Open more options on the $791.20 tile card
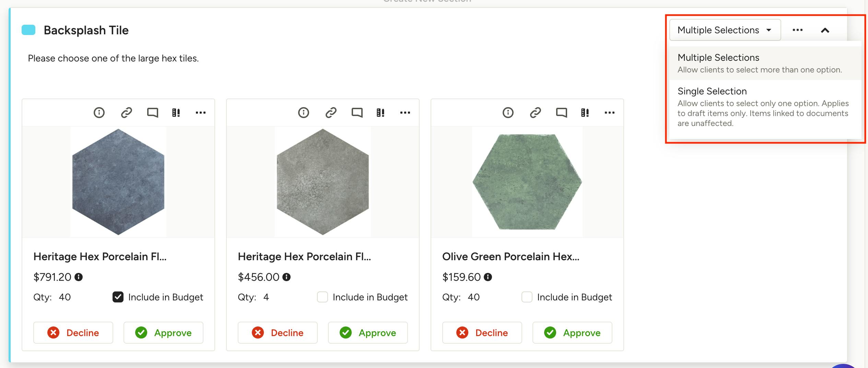868x368 pixels. click(x=201, y=113)
